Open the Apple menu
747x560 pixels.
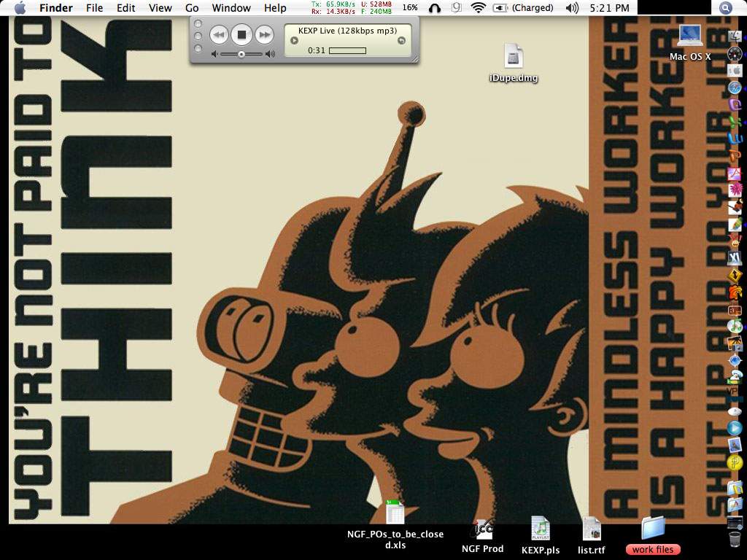(x=20, y=8)
